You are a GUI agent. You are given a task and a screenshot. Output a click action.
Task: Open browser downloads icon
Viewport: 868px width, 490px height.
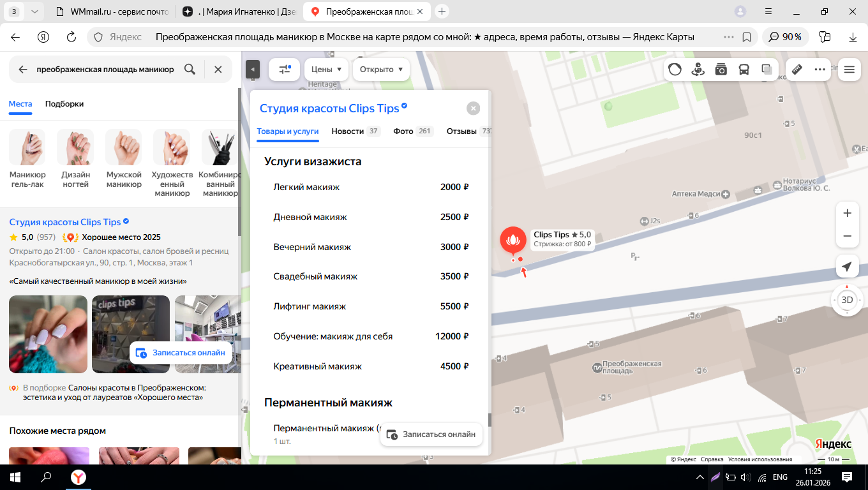853,37
